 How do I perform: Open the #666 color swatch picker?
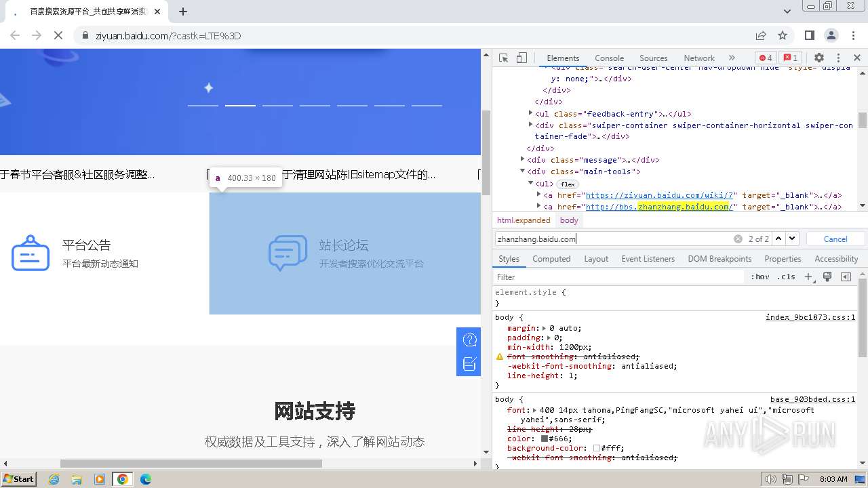pyautogui.click(x=545, y=439)
